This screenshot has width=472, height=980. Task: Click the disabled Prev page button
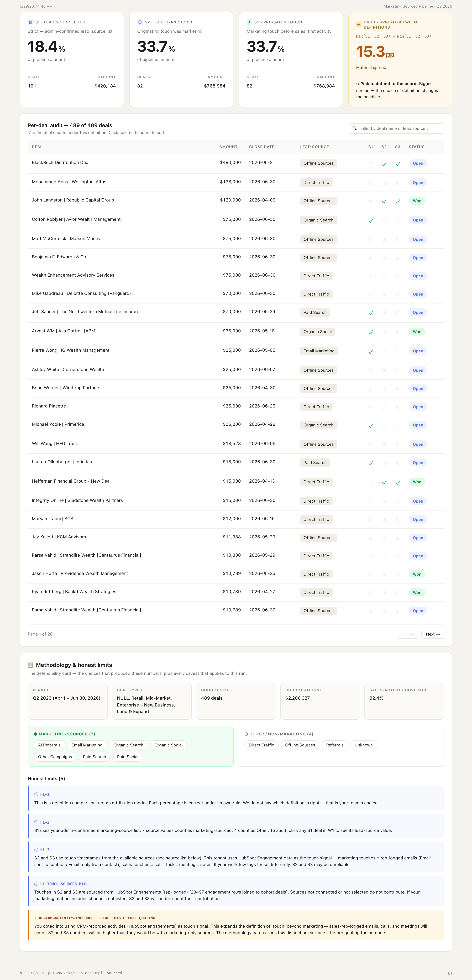tap(408, 634)
